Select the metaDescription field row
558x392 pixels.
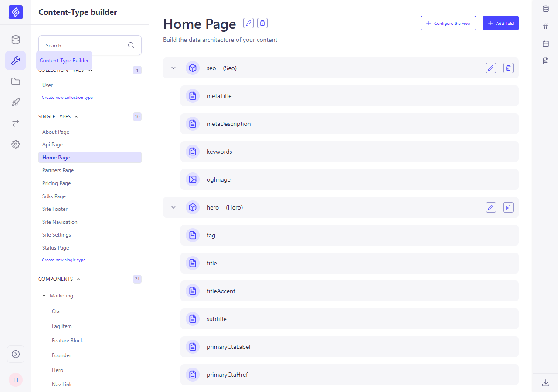350,124
